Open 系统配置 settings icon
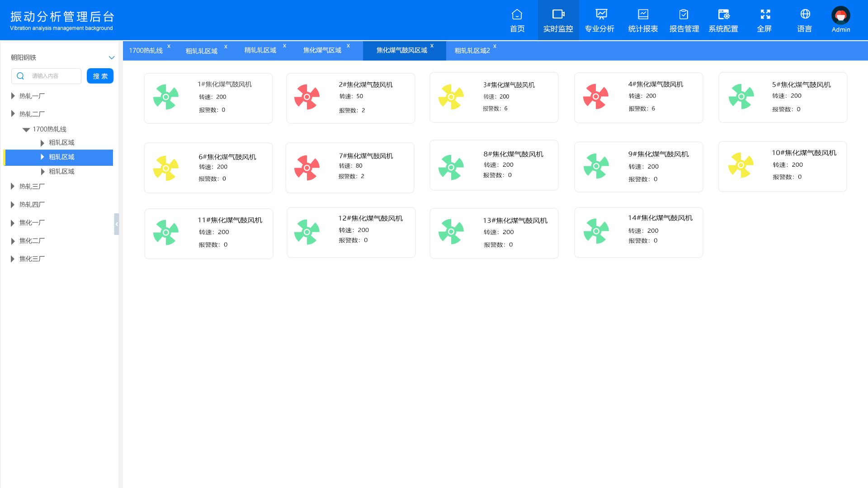Viewport: 868px width, 488px height. (723, 14)
